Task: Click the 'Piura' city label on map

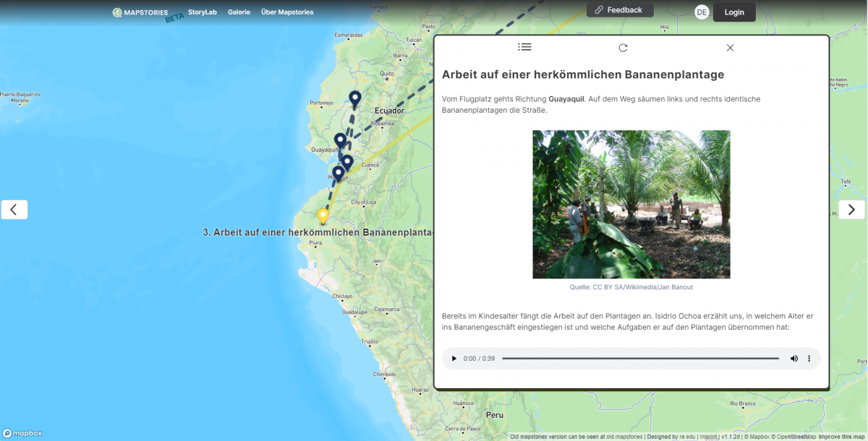Action: point(315,244)
